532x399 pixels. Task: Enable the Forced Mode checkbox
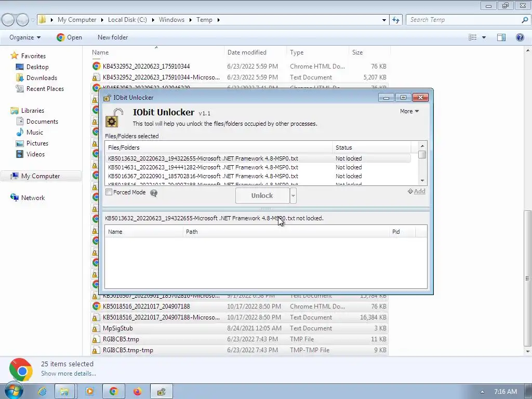point(109,192)
